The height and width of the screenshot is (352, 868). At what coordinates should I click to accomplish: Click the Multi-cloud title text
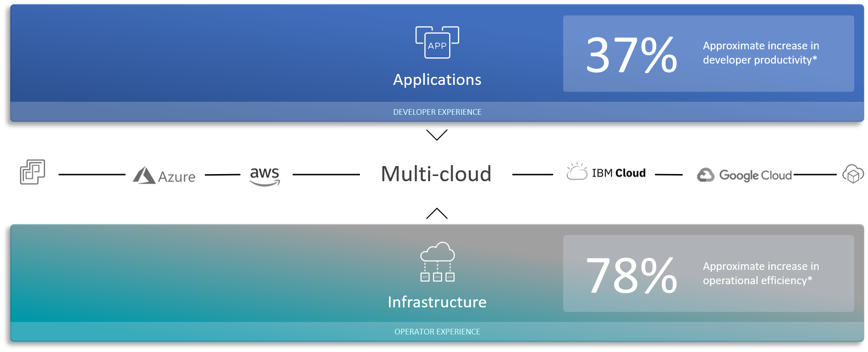436,174
